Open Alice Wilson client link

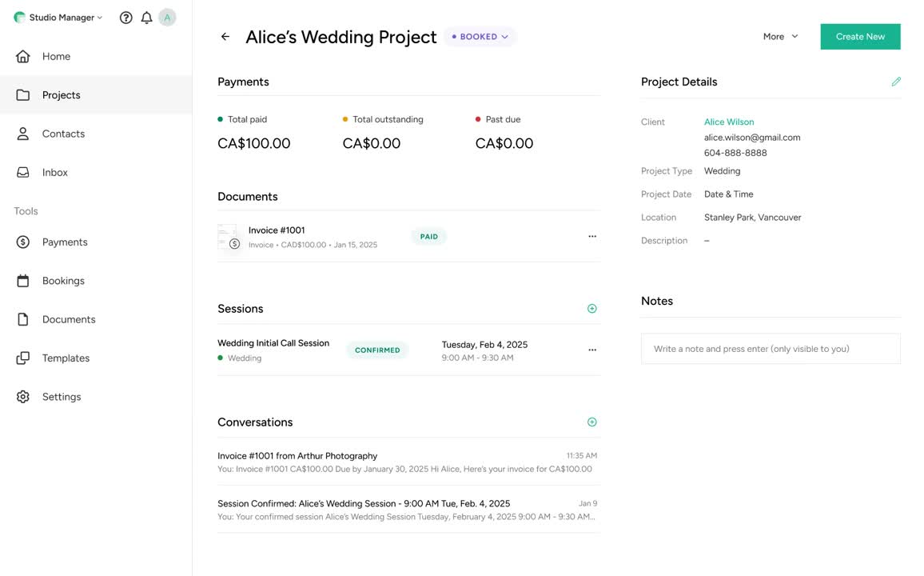click(x=729, y=122)
